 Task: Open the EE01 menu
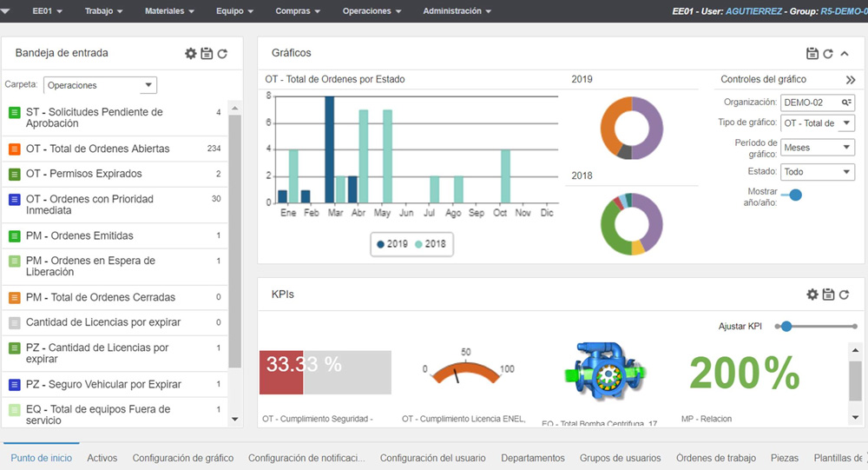point(47,11)
